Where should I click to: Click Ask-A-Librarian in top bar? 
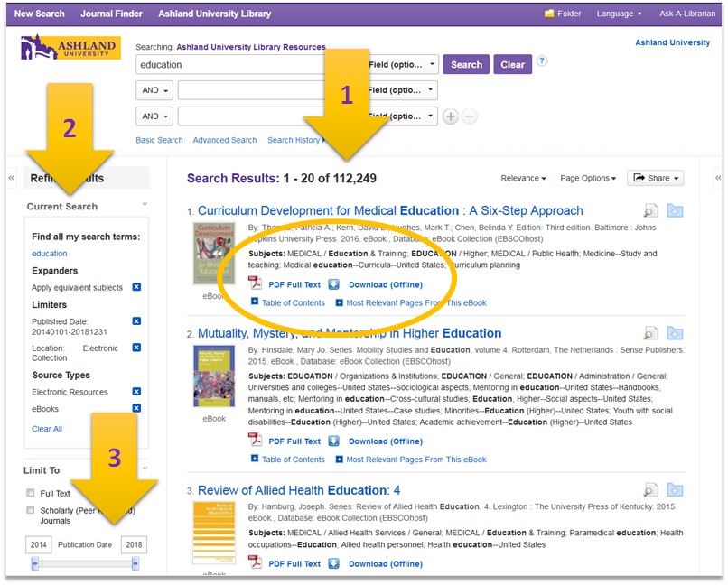pyautogui.click(x=687, y=14)
